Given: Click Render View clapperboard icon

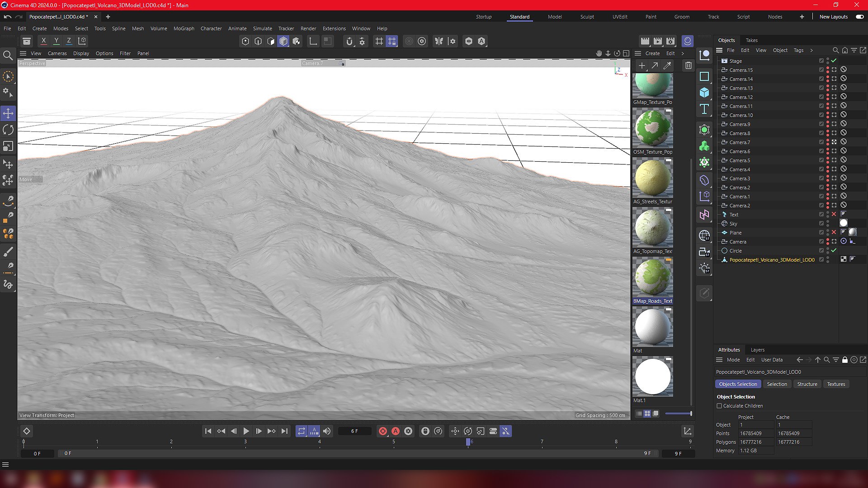Looking at the screenshot, I should [645, 41].
